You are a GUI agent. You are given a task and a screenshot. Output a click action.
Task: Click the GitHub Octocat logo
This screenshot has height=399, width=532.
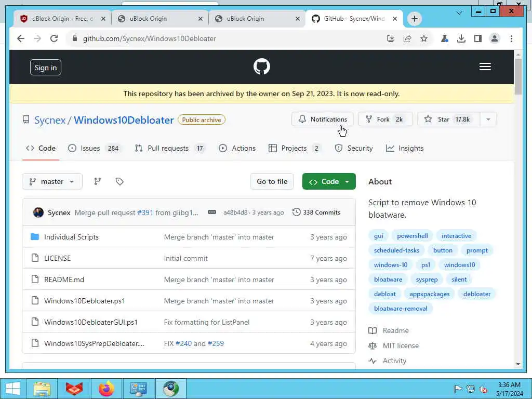point(262,66)
